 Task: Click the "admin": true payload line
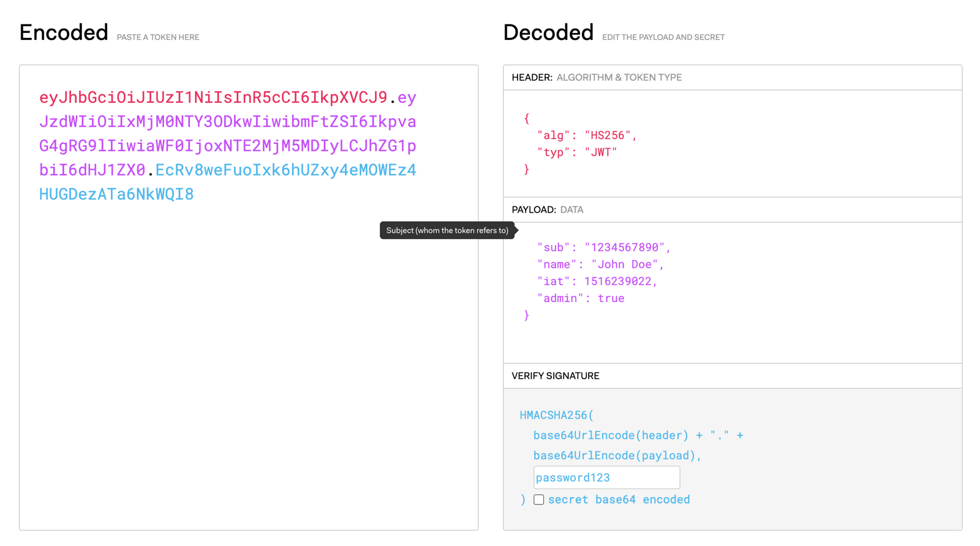pos(580,298)
